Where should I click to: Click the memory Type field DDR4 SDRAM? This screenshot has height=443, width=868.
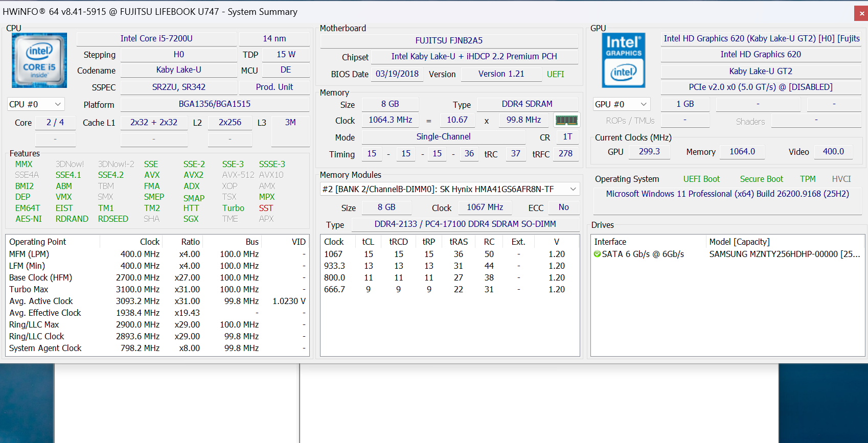[x=527, y=104]
